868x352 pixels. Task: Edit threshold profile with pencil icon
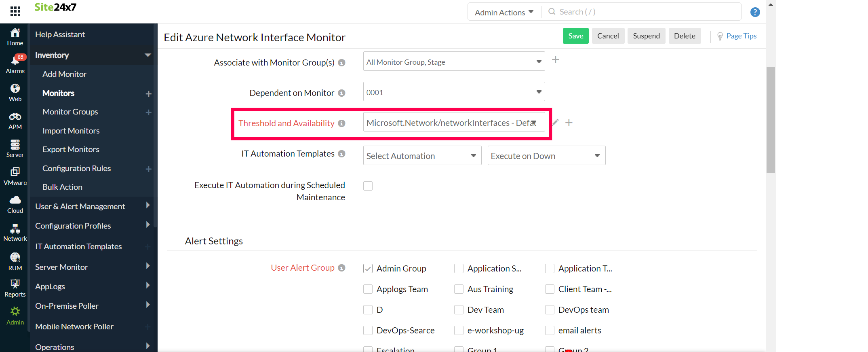click(x=556, y=122)
